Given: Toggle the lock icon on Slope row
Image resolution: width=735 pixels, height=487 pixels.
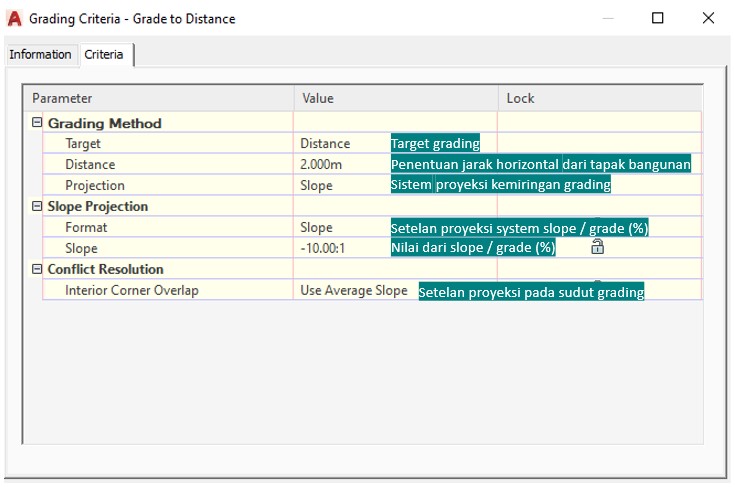Looking at the screenshot, I should click(597, 247).
